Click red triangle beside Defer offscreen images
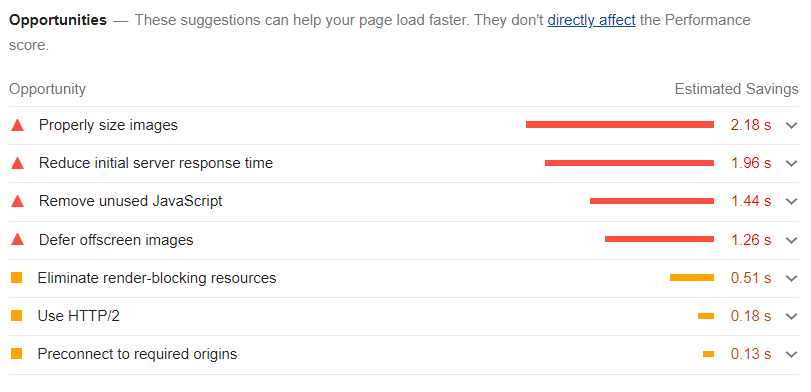This screenshot has width=811, height=392. click(18, 239)
